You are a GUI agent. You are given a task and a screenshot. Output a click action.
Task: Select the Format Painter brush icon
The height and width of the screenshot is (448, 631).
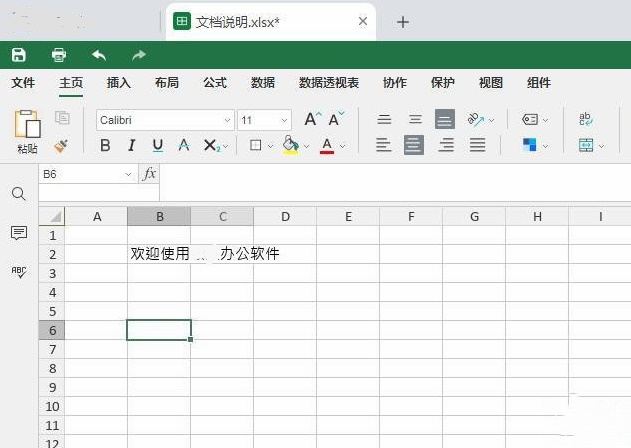click(x=61, y=146)
